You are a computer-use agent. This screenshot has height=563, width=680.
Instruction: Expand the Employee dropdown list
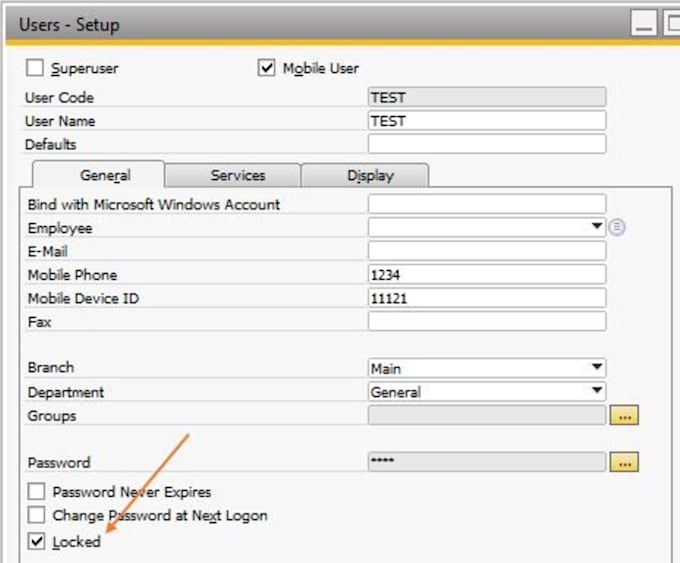tap(597, 227)
